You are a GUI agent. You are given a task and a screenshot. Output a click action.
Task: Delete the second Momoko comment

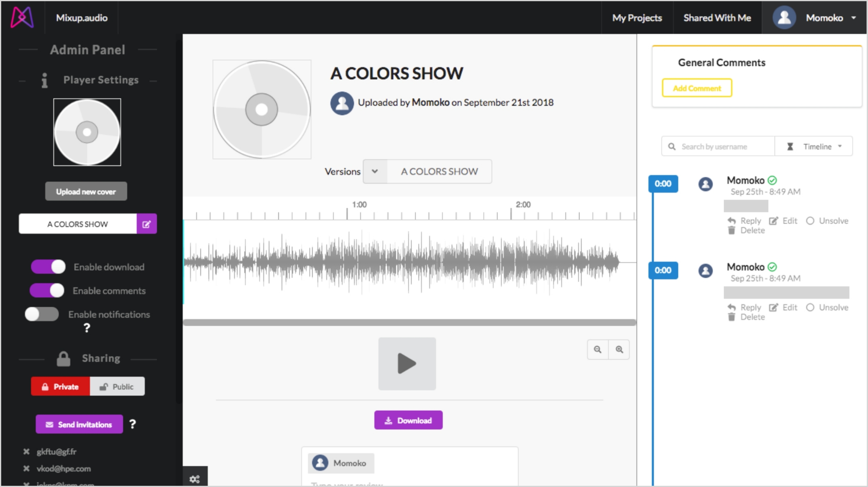[x=746, y=317]
